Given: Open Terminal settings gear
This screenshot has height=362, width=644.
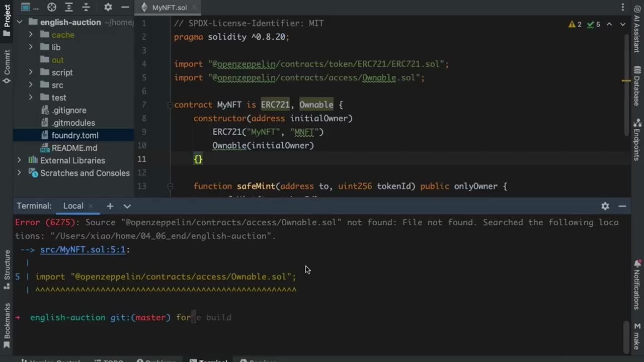Looking at the screenshot, I should click(x=605, y=206).
